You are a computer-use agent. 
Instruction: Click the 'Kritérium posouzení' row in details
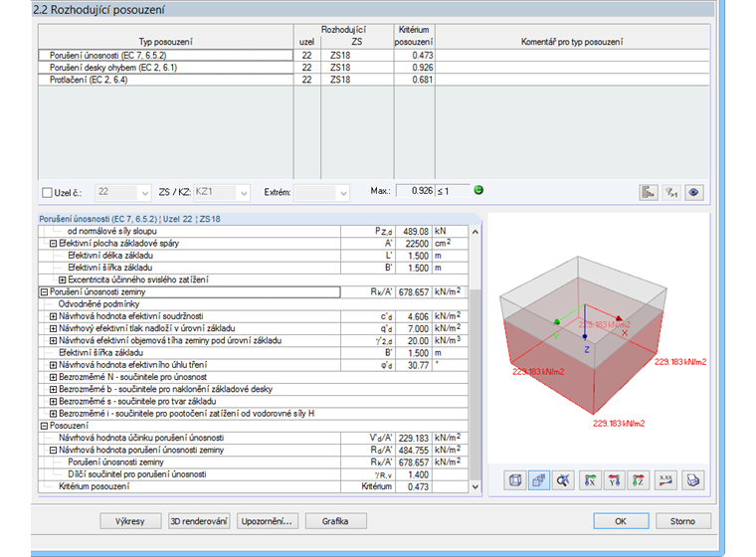(x=253, y=486)
